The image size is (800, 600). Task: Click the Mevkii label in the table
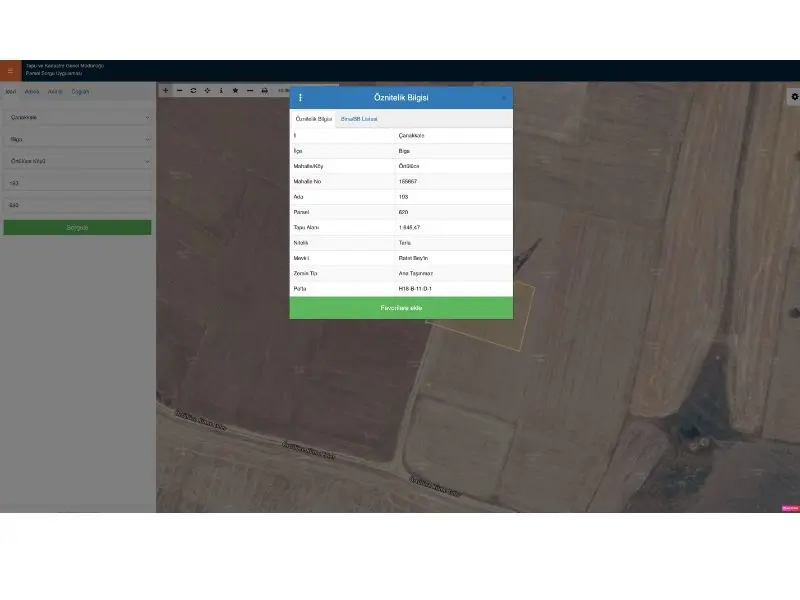301,258
